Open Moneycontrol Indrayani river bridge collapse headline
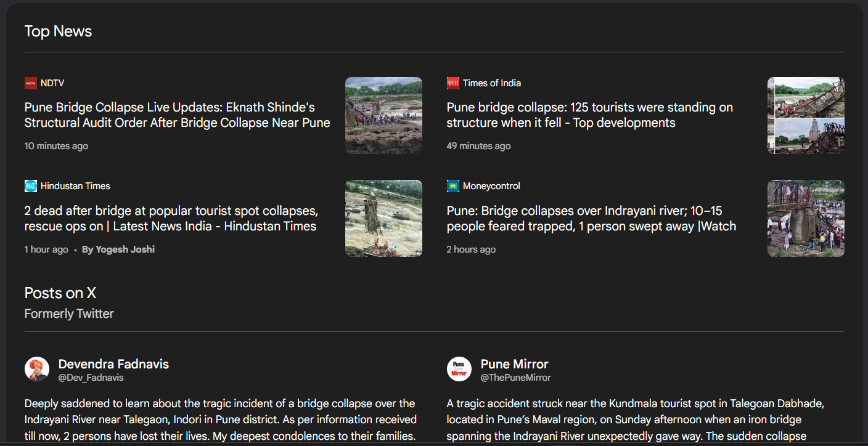 click(x=592, y=219)
